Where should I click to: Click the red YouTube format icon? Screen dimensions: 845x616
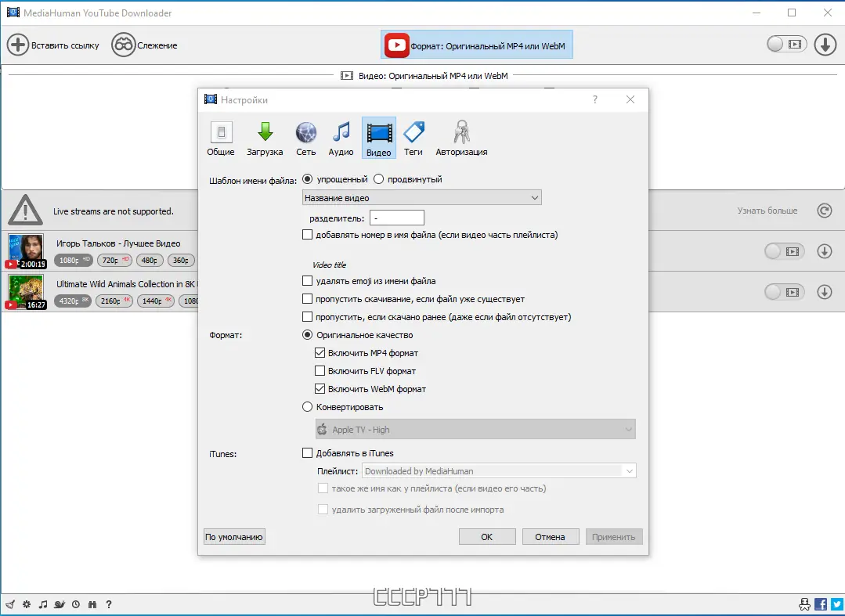(396, 45)
